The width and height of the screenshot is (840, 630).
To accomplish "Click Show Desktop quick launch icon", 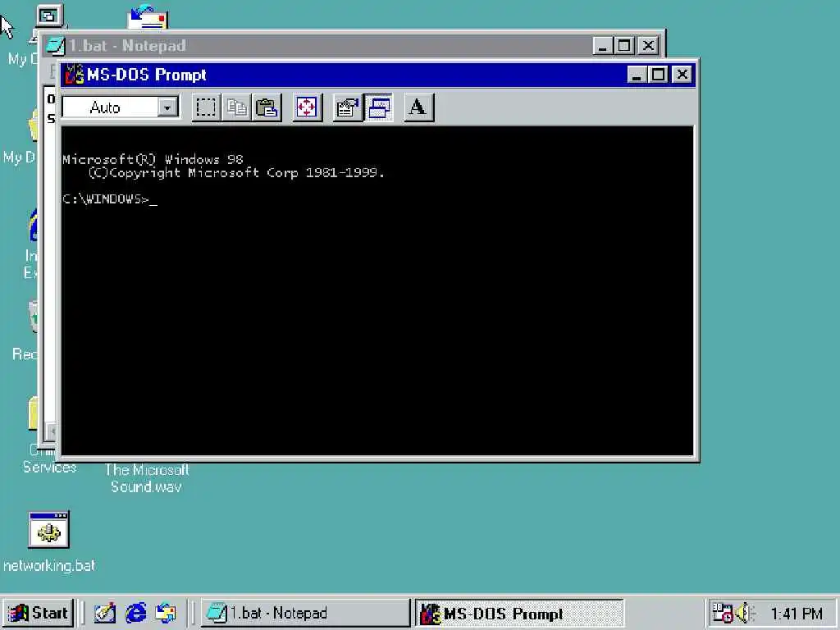I will point(105,613).
